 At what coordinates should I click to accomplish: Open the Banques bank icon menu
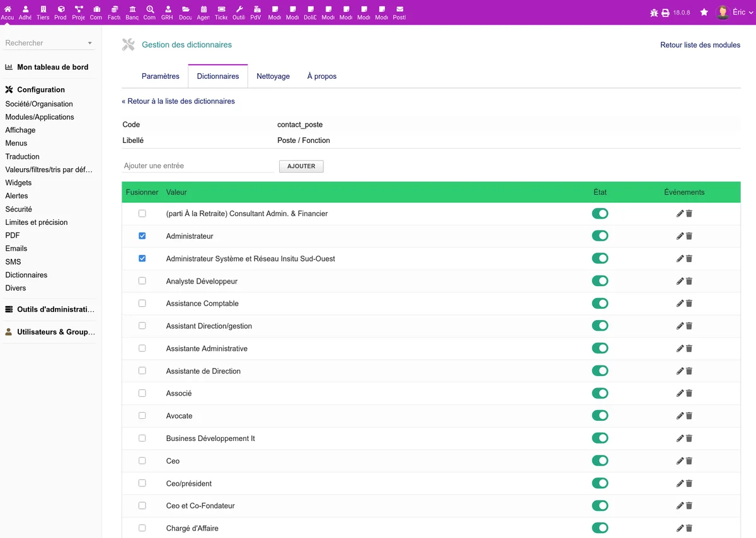click(x=132, y=9)
